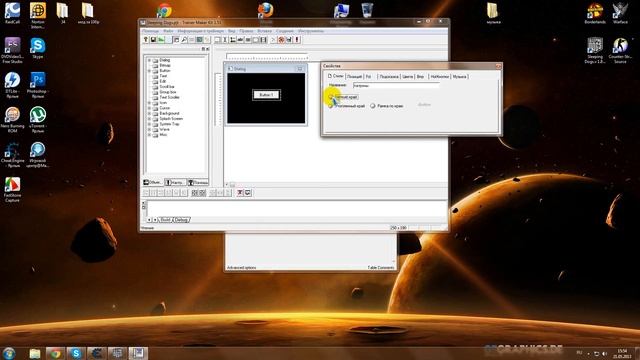
Task: Expand the System Tray tree node
Action: tap(149, 124)
